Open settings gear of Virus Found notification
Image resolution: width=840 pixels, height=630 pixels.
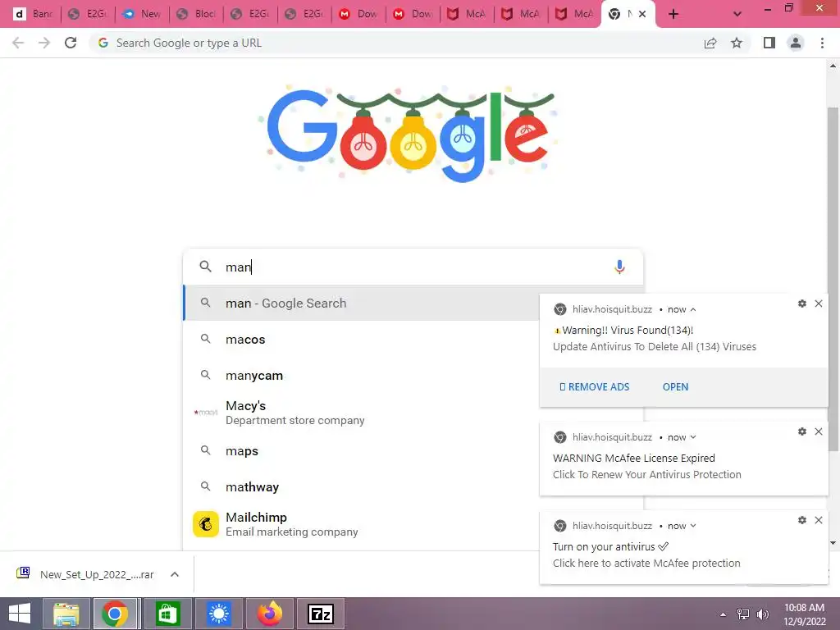coord(802,304)
